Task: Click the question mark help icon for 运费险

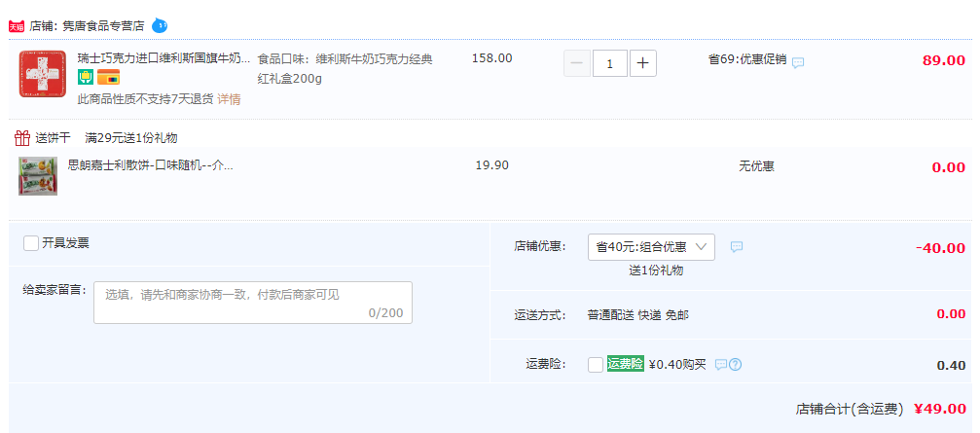Action: [735, 364]
